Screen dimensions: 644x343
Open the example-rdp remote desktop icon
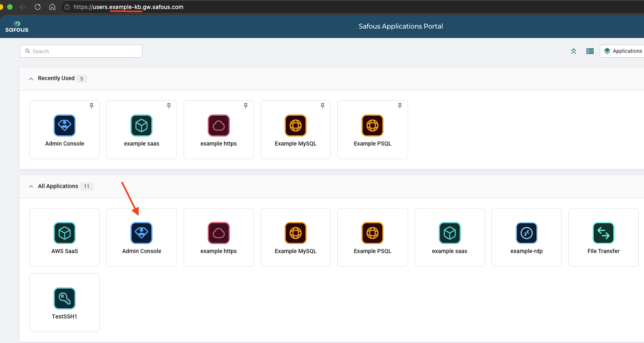527,233
